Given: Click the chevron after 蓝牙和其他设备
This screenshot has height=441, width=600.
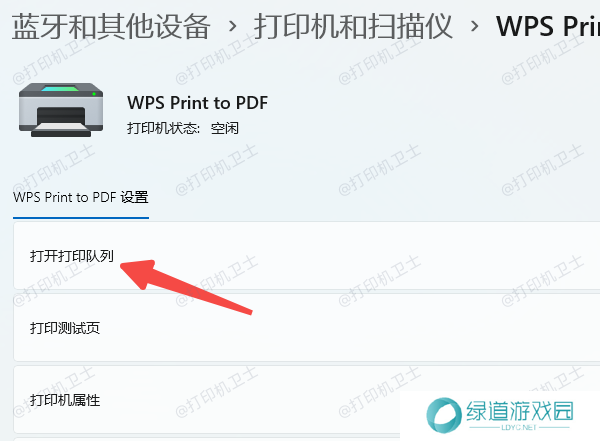Looking at the screenshot, I should (x=232, y=26).
